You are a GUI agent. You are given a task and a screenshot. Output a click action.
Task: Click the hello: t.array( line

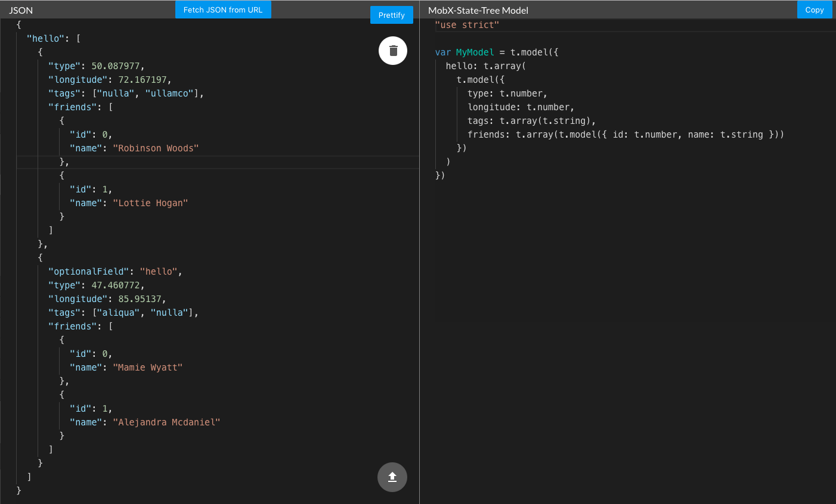point(486,66)
